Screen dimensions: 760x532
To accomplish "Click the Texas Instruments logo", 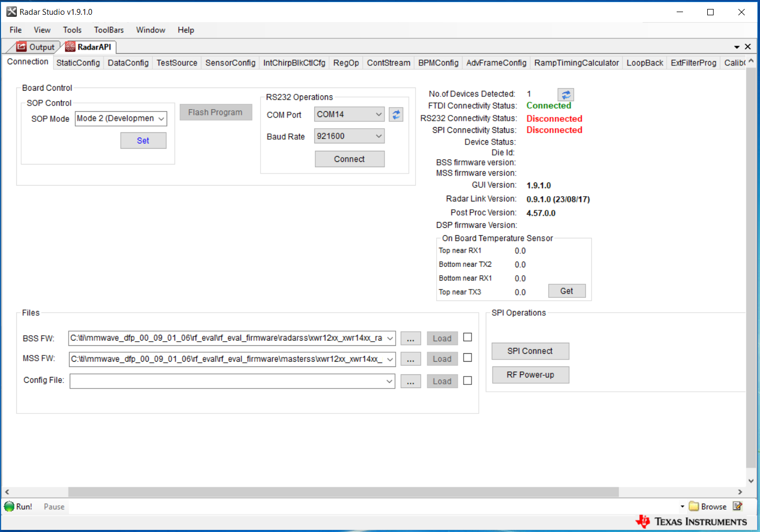I will 691,521.
